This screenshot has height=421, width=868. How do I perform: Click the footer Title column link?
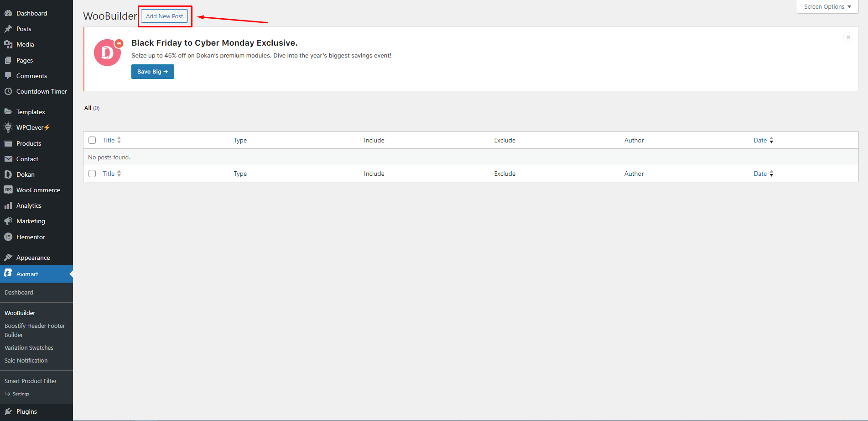point(109,174)
